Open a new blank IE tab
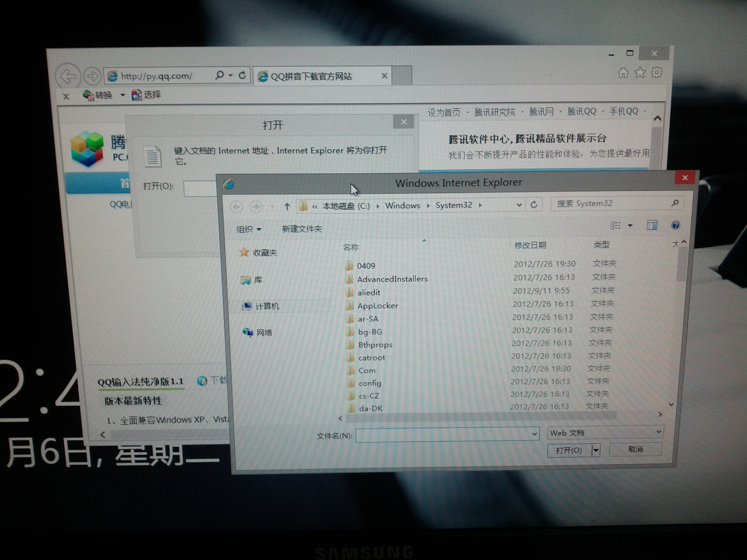The width and height of the screenshot is (747, 560). tap(402, 75)
